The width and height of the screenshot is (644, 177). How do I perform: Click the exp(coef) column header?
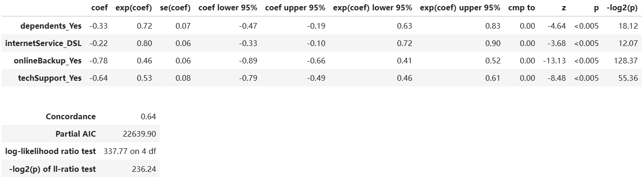coord(133,8)
